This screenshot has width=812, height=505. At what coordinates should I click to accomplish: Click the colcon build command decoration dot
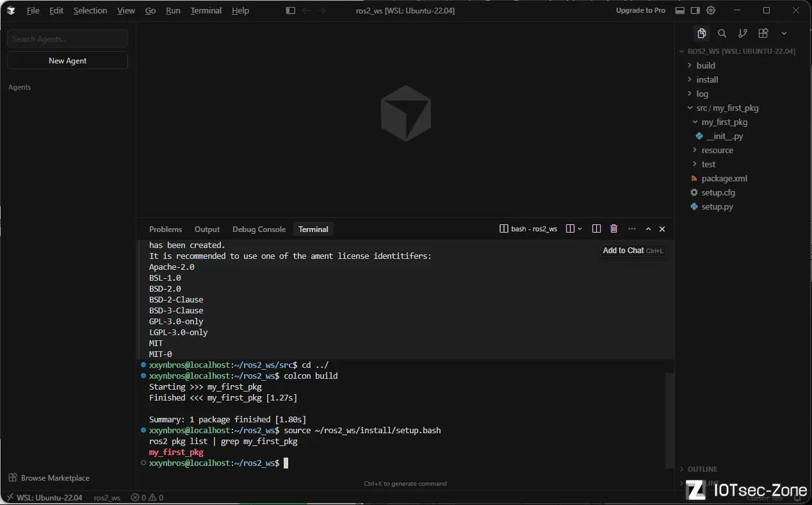click(143, 376)
